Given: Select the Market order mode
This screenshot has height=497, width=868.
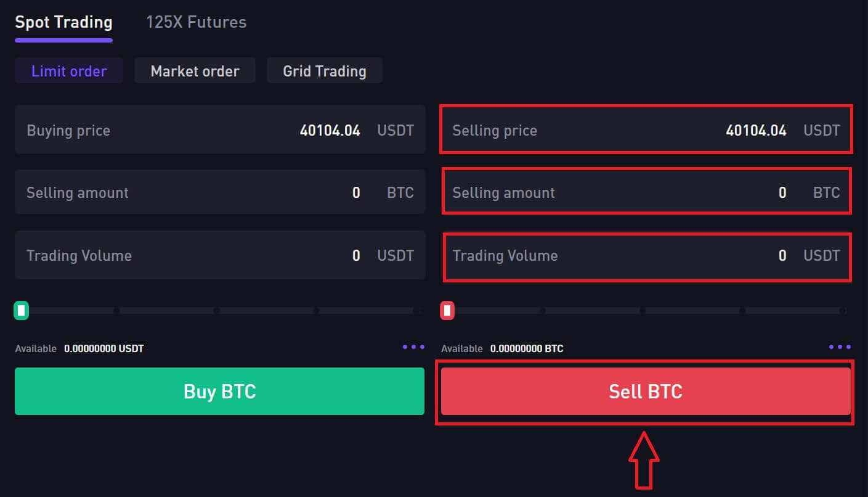Looking at the screenshot, I should pyautogui.click(x=195, y=70).
